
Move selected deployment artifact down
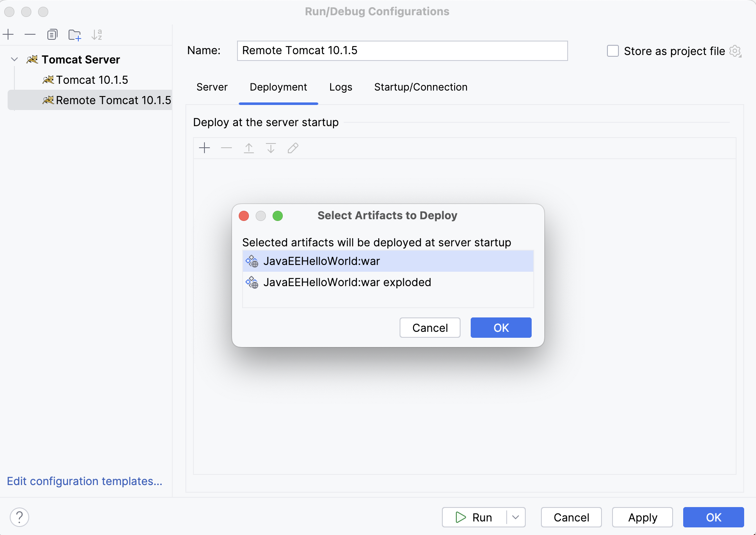click(271, 148)
